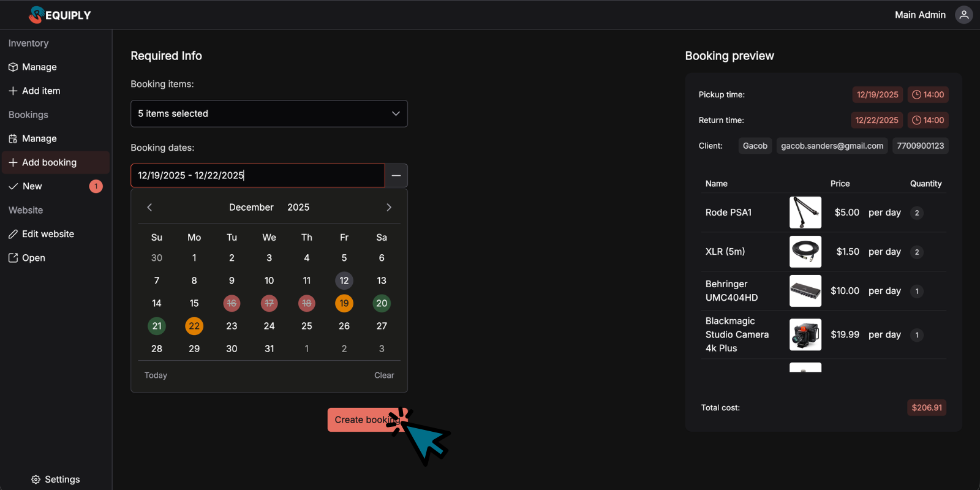Screen dimensions: 980x490
Task: Select December 19 in calendar
Action: (344, 303)
